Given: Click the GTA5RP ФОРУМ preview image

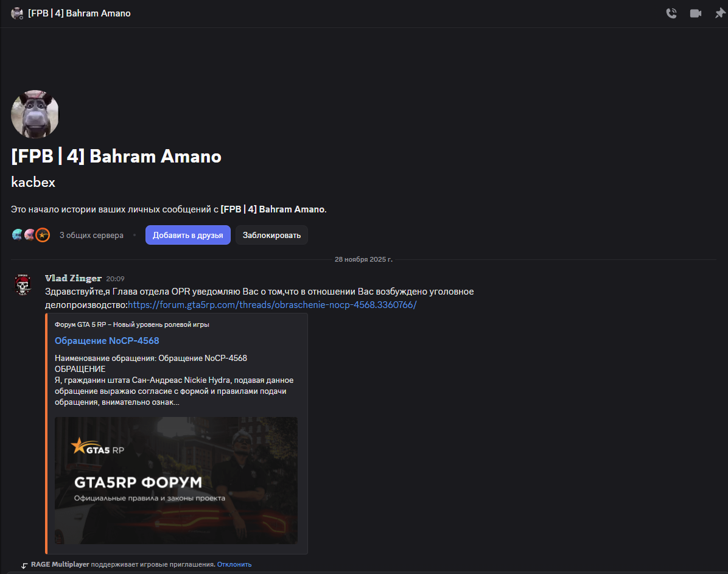Looking at the screenshot, I should tap(176, 480).
